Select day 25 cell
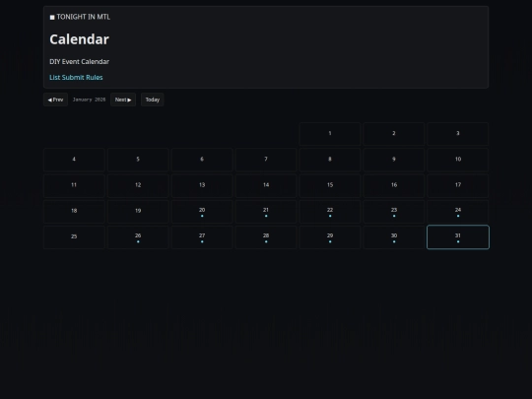Image resolution: width=532 pixels, height=399 pixels. coord(74,236)
